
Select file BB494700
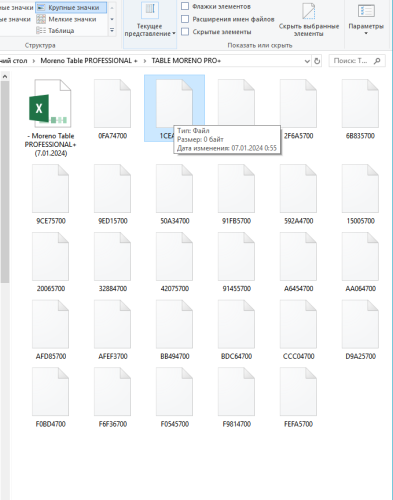point(174,330)
